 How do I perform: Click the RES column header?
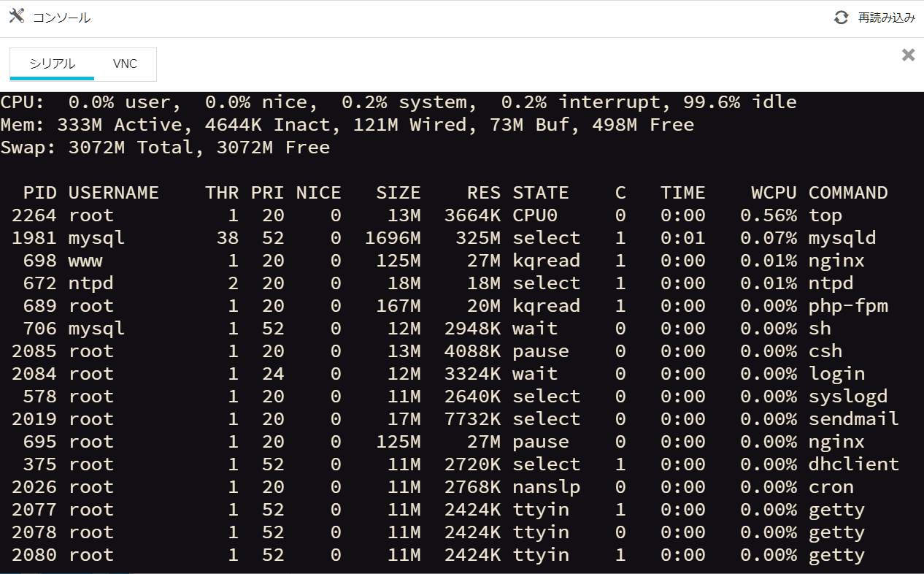tap(484, 193)
